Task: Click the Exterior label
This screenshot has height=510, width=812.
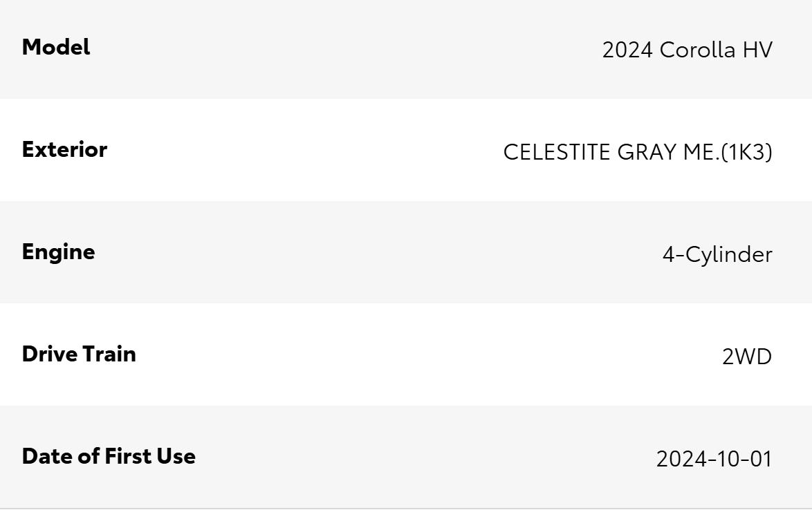Action: (65, 149)
